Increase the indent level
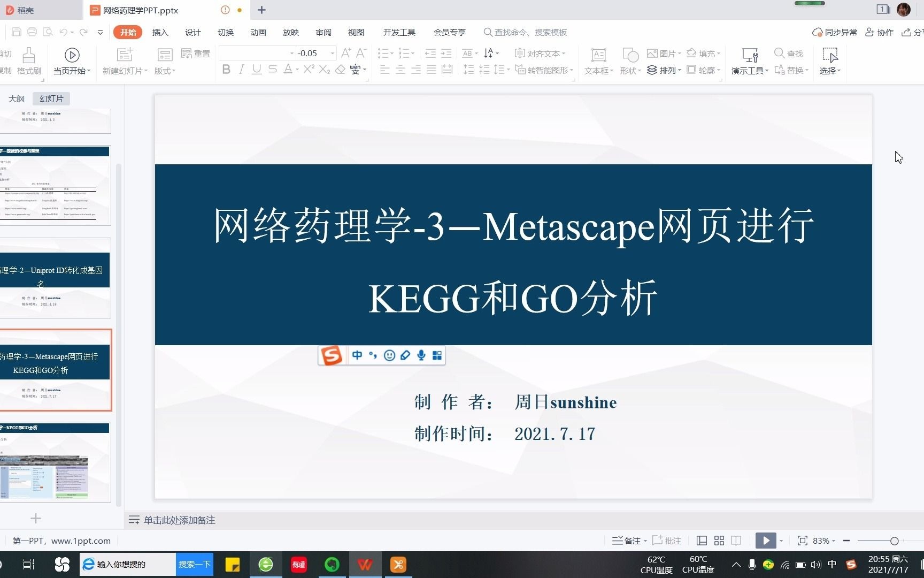The height and width of the screenshot is (578, 924). (446, 53)
